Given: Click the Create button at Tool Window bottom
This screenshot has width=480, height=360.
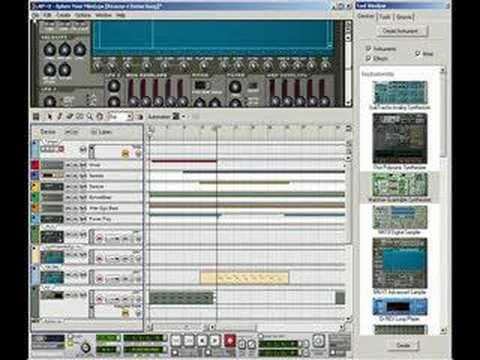Looking at the screenshot, I should [403, 345].
